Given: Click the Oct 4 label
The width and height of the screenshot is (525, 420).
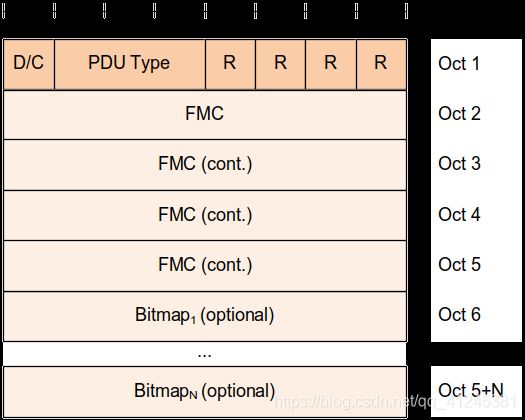Looking at the screenshot, I should [x=459, y=214].
